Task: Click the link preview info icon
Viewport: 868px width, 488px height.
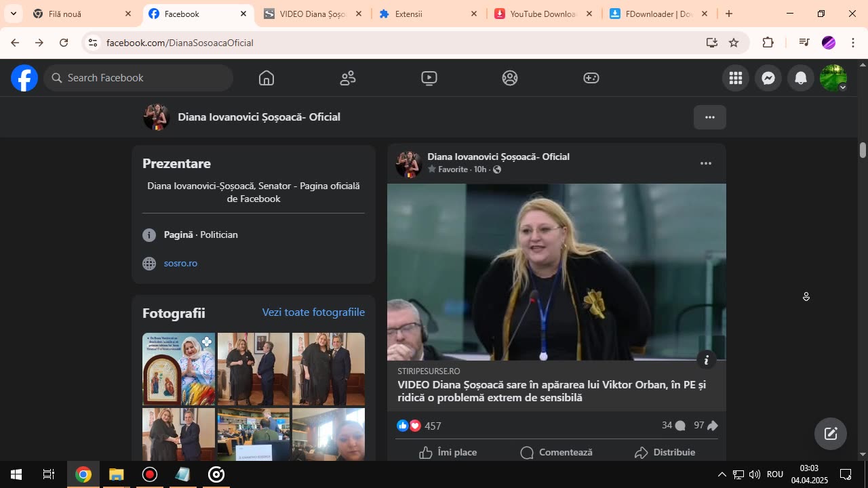Action: 706,359
